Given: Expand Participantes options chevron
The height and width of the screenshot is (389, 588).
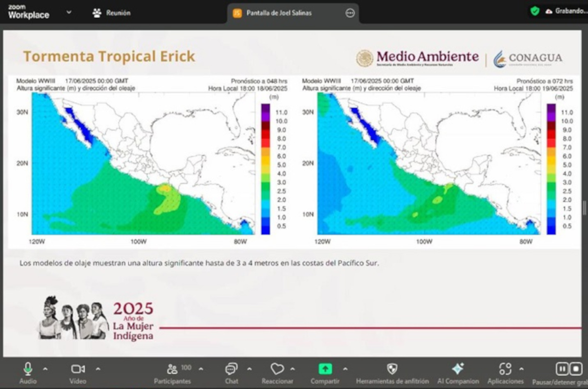Looking at the screenshot, I should click(200, 369).
